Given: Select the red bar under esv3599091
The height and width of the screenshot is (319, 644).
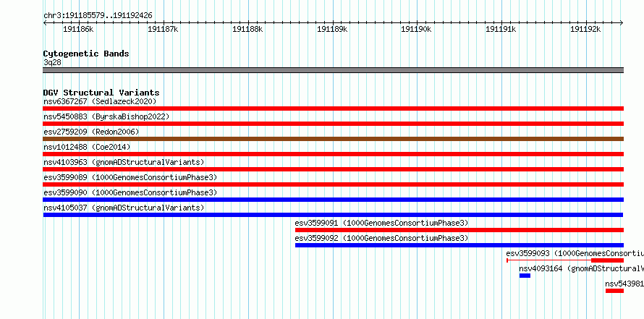Looking at the screenshot, I should 459,230.
